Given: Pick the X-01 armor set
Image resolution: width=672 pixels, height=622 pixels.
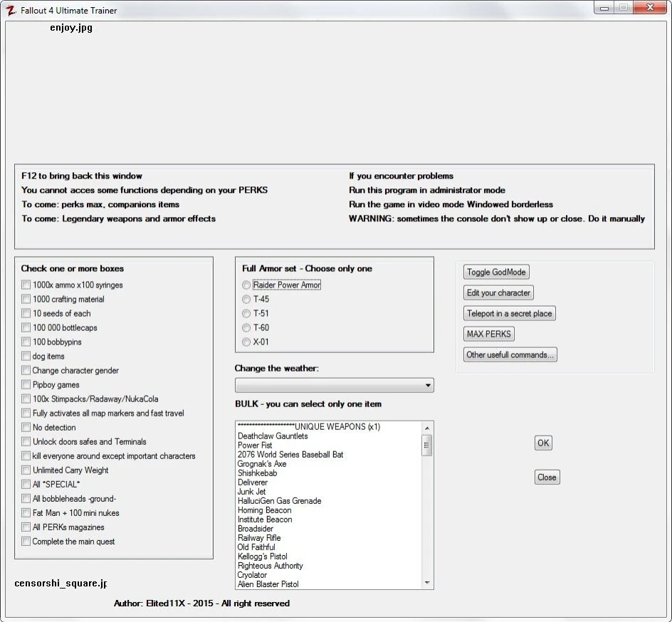Looking at the screenshot, I should pos(246,342).
